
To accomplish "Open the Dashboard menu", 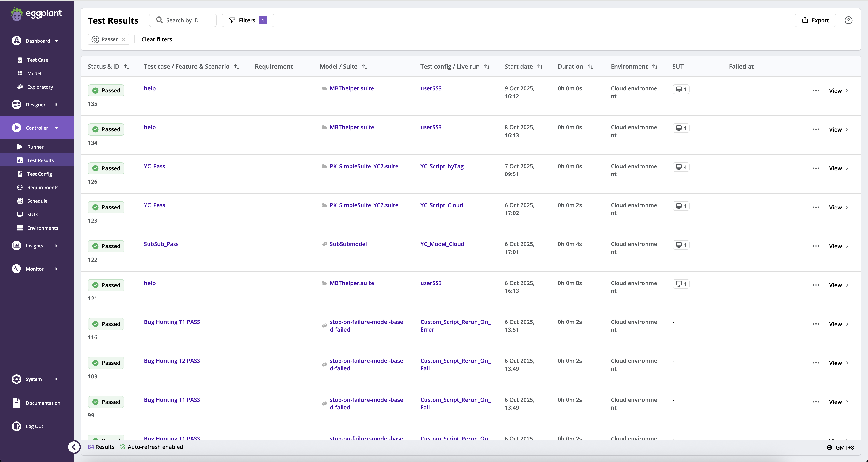I will tap(37, 41).
